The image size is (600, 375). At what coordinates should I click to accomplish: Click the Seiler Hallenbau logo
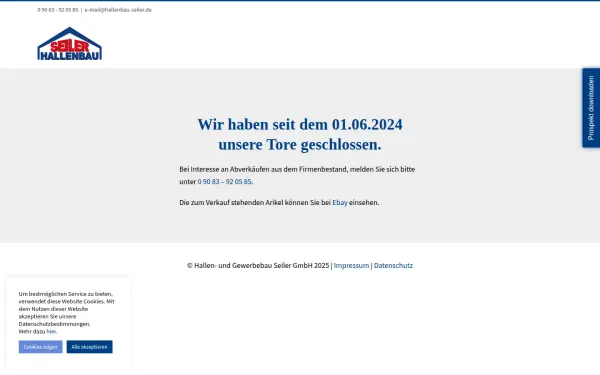click(70, 44)
